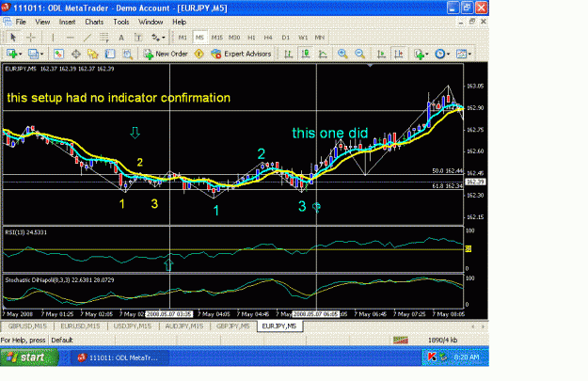Set chart period to H4
The height and width of the screenshot is (381, 588).
click(268, 37)
